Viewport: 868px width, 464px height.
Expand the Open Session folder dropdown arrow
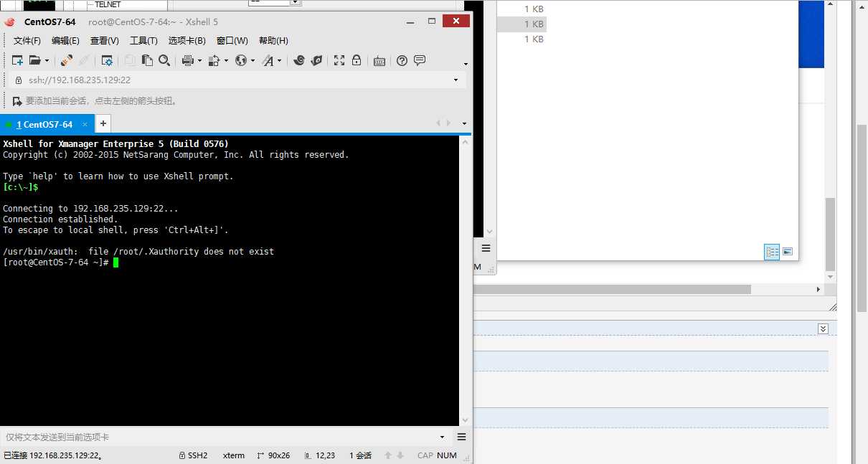[x=47, y=61]
